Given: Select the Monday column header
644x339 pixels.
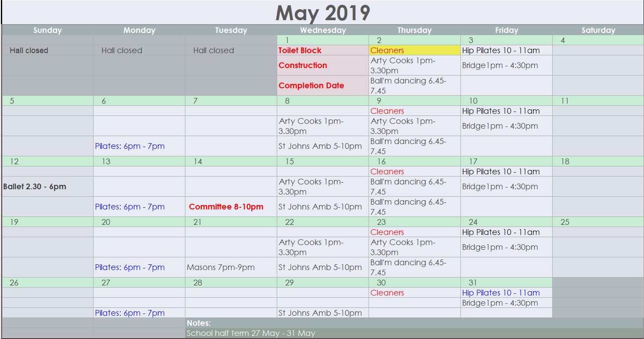Looking at the screenshot, I should click(139, 30).
